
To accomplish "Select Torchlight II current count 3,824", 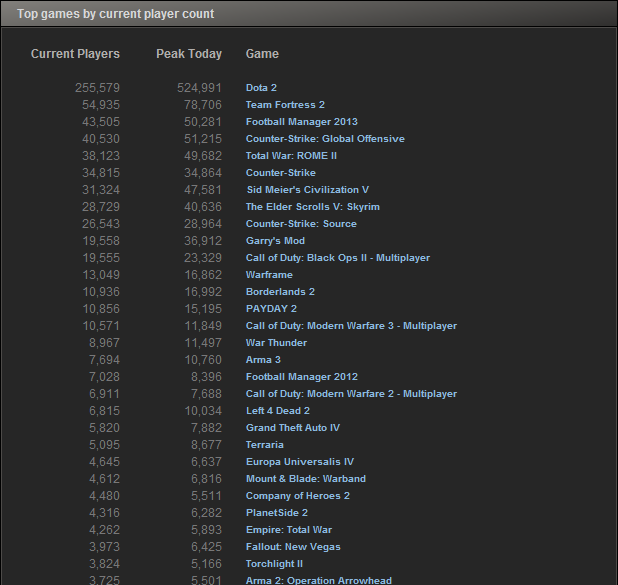I will point(104,564).
